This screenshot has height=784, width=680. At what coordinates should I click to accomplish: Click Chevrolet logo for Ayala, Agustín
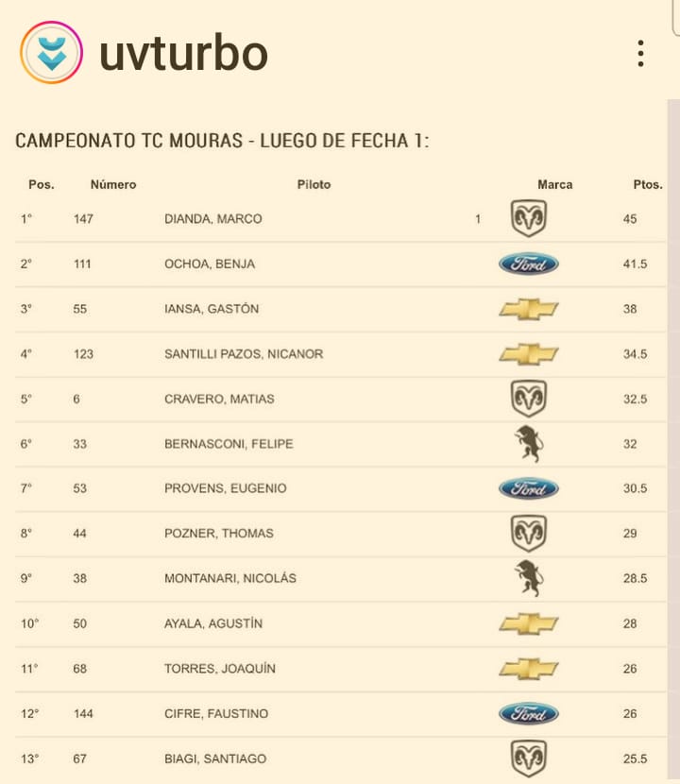(529, 623)
